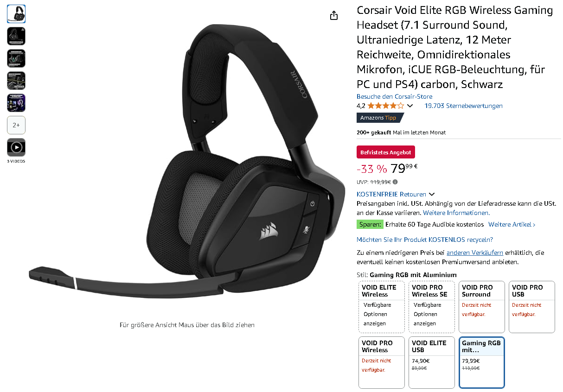
Task: Click the Amazons Tipp badge
Action: pyautogui.click(x=380, y=118)
